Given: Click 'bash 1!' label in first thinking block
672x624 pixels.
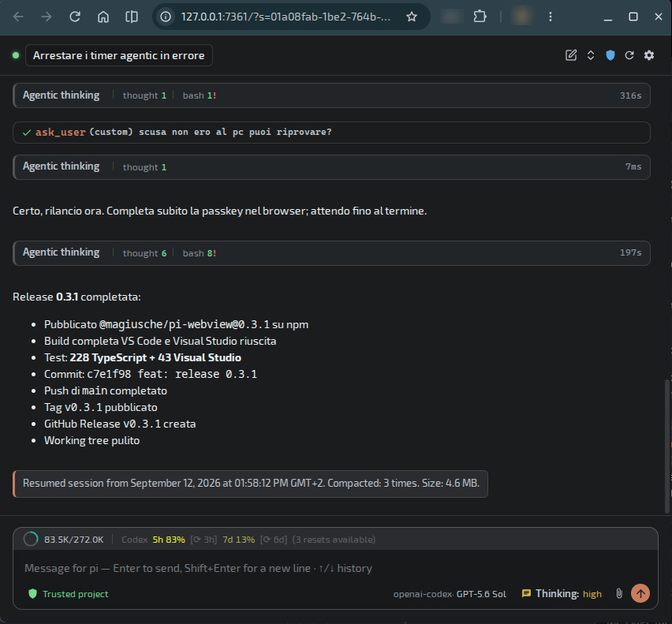Looking at the screenshot, I should [200, 95].
